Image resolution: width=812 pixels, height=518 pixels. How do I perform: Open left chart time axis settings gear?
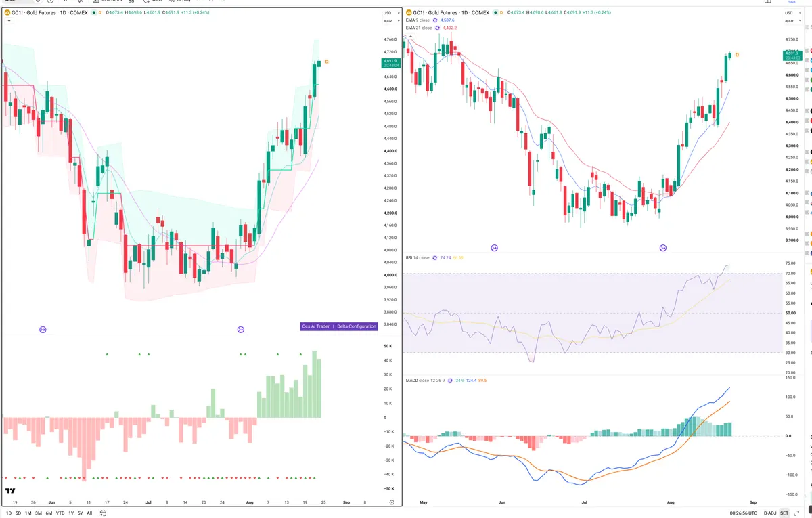pos(392,502)
